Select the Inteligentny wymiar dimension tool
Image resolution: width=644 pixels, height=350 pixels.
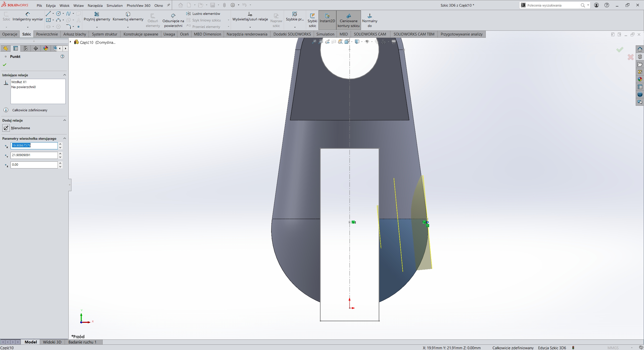28,16
